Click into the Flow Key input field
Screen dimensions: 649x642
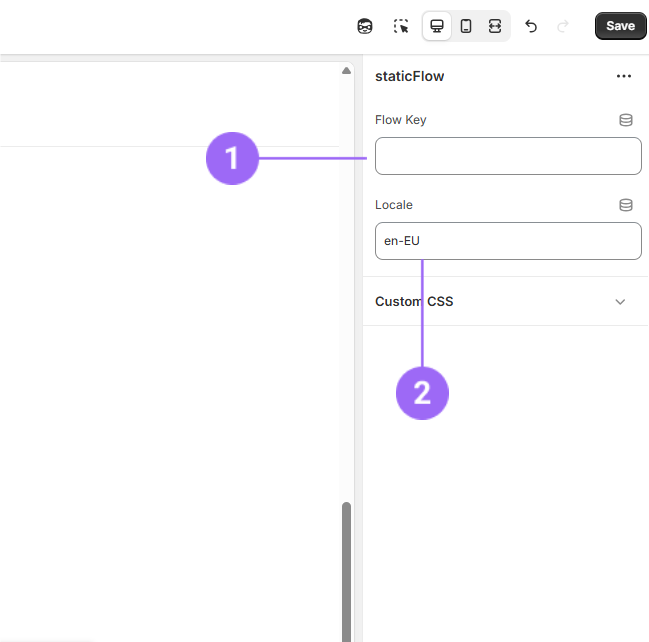(508, 156)
